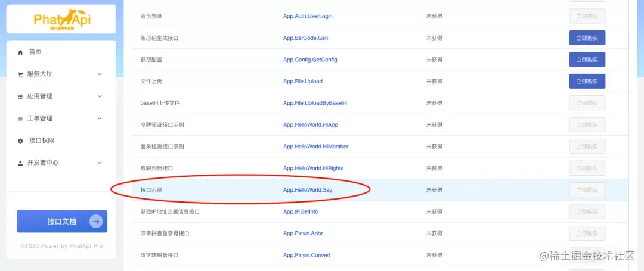The image size is (644, 271).
Task: Click 未获得 status in 接口示例 row
Action: point(434,190)
